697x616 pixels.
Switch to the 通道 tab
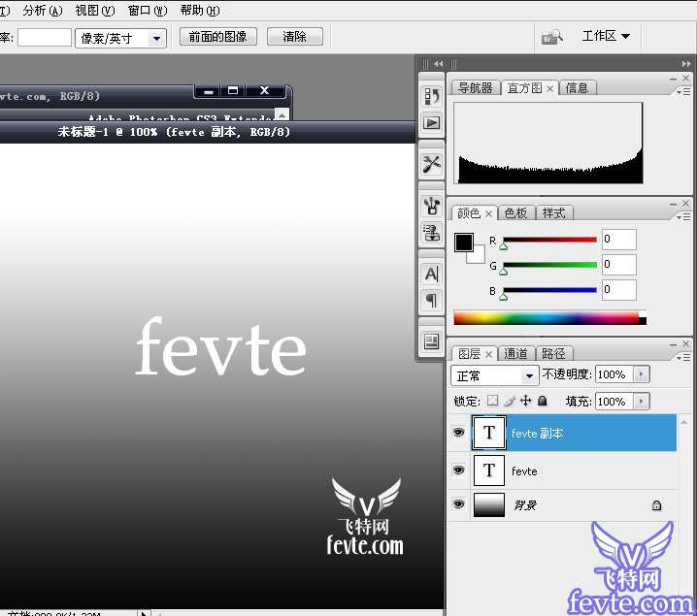[515, 353]
